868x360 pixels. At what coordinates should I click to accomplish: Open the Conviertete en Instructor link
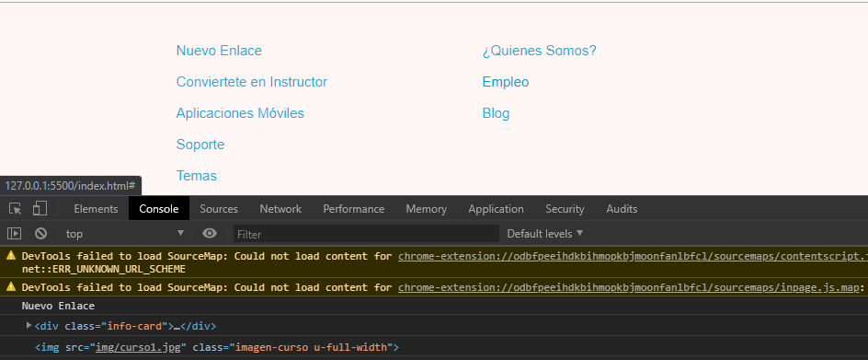251,82
